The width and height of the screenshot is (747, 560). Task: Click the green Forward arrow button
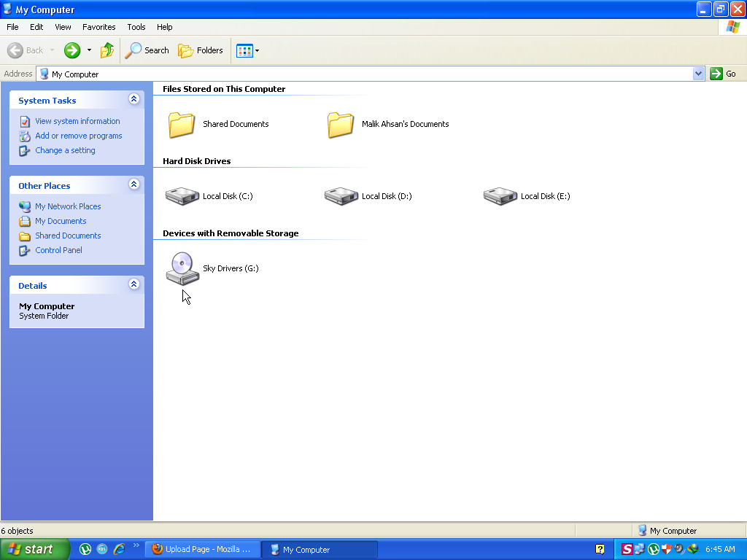point(72,50)
